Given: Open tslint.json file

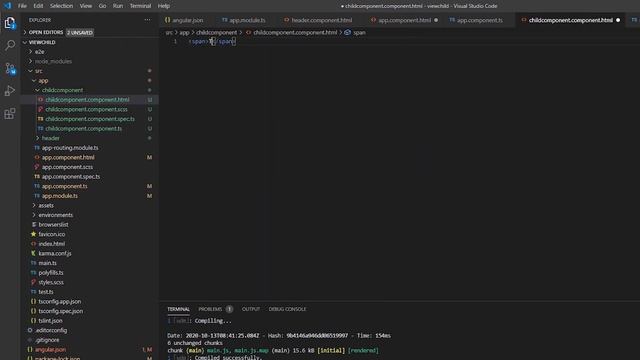Looking at the screenshot, I should pos(50,320).
